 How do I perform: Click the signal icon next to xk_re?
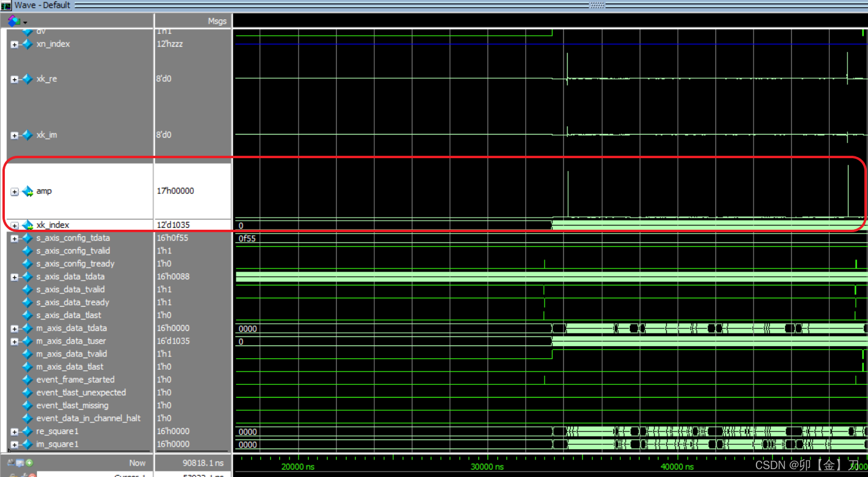point(27,79)
